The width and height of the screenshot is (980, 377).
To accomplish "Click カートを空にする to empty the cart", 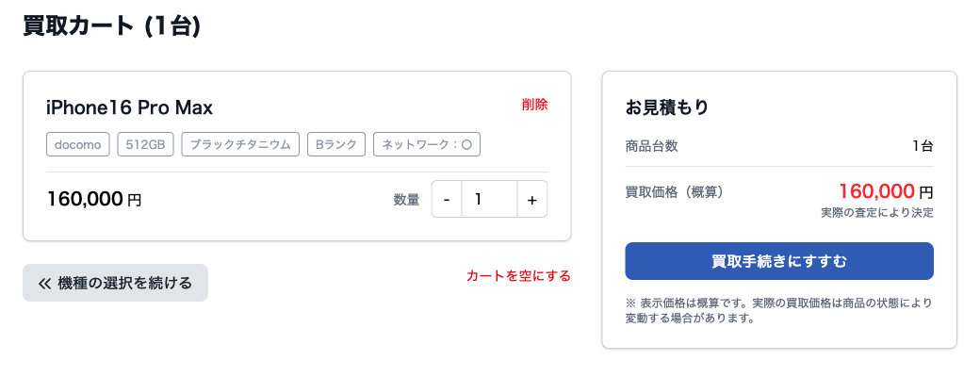I will (518, 276).
